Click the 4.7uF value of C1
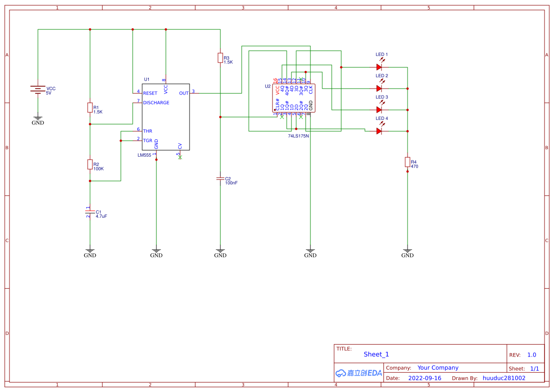This screenshot has height=392, width=554. pos(101,216)
